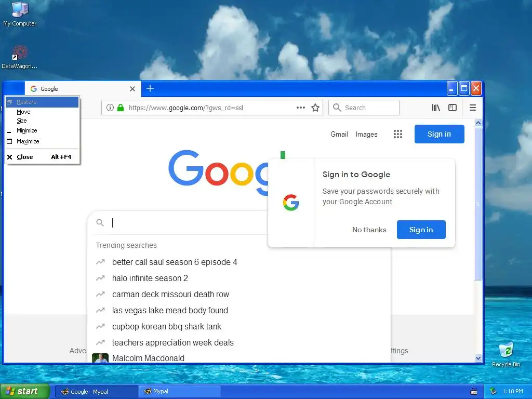Choose Close Alt+F4 from window menu

pyautogui.click(x=42, y=157)
